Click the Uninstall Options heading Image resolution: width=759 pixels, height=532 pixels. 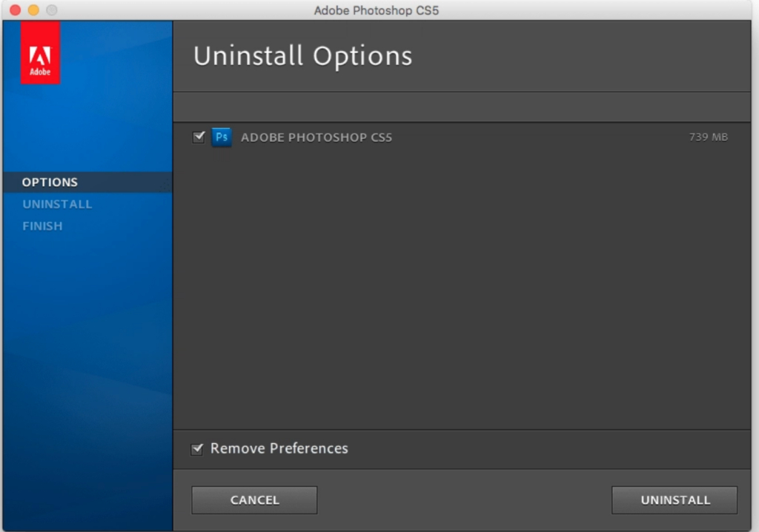pos(303,56)
